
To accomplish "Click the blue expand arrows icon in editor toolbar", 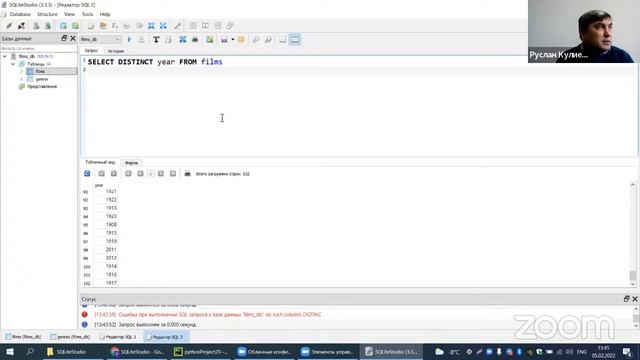I will tap(182, 40).
